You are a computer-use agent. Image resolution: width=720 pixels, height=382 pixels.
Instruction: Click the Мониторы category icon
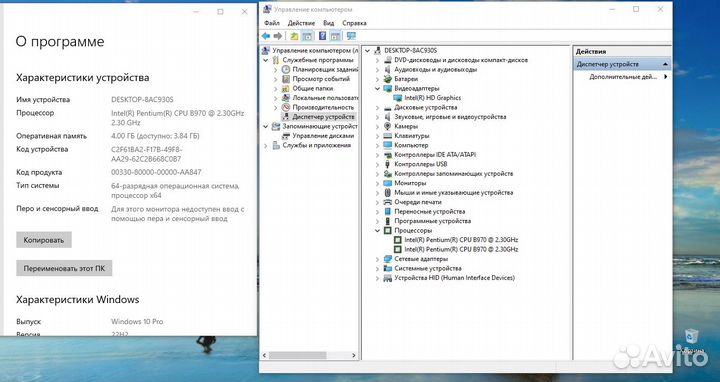(388, 183)
